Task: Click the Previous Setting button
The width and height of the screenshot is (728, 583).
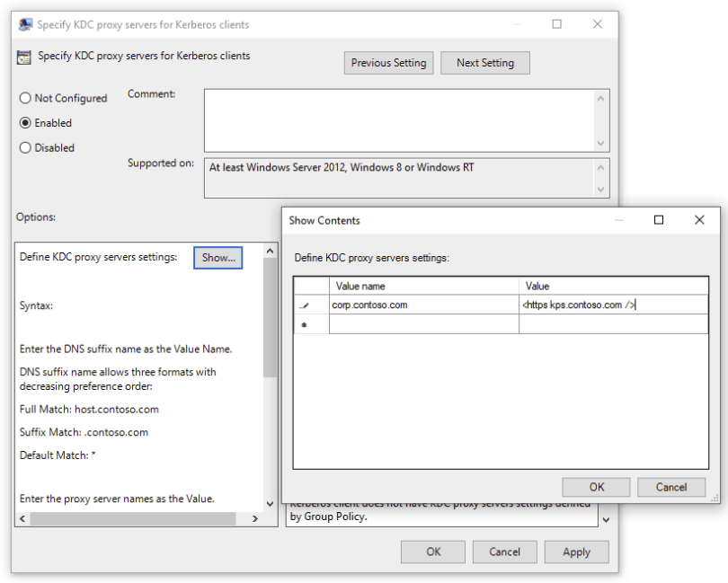Action: (388, 63)
